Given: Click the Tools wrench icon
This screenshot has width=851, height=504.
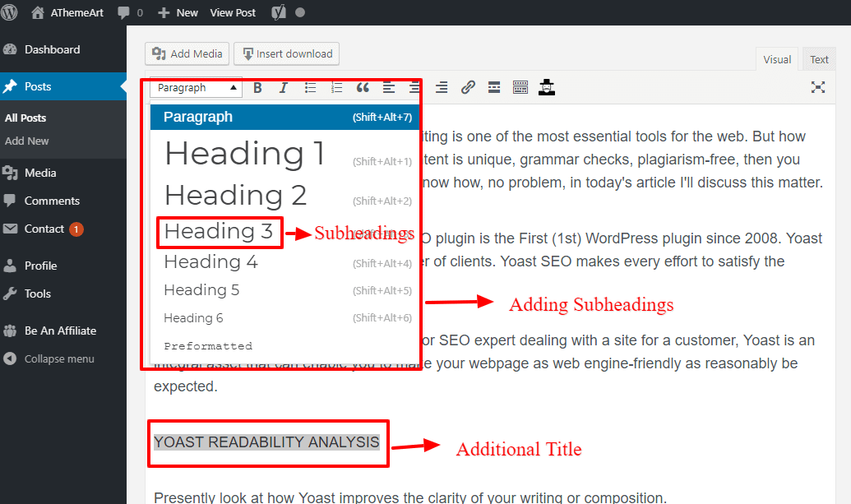Looking at the screenshot, I should [10, 294].
